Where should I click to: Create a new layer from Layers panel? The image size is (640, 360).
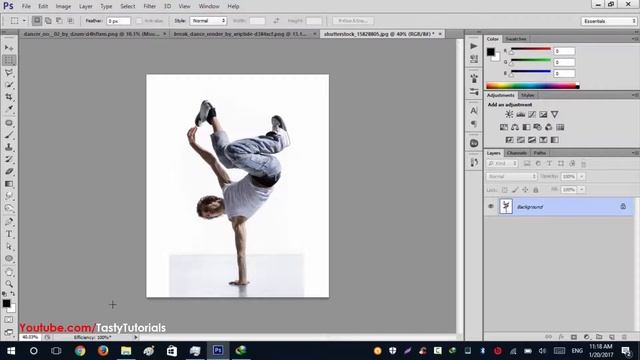tap(611, 337)
